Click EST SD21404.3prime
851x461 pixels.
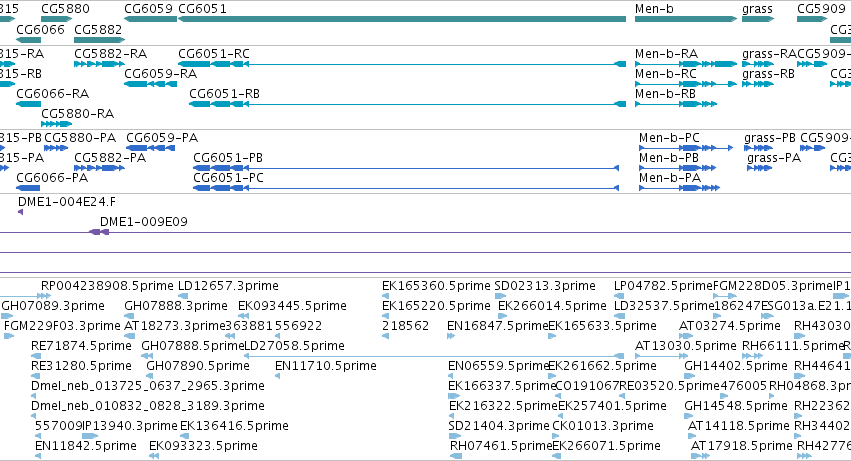pos(499,426)
